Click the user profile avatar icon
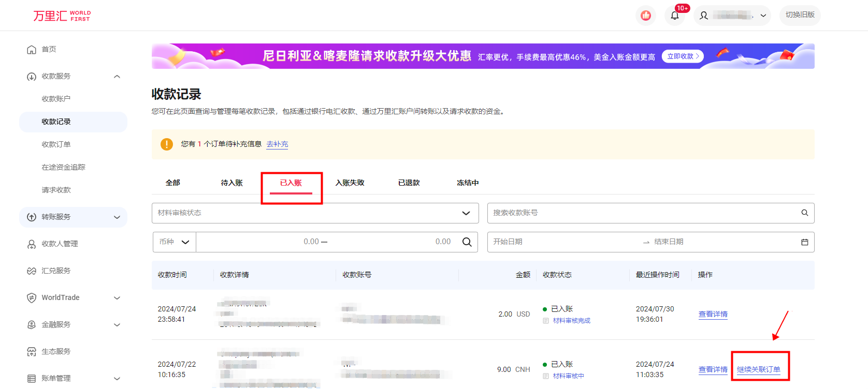The width and height of the screenshot is (868, 389). 704,16
